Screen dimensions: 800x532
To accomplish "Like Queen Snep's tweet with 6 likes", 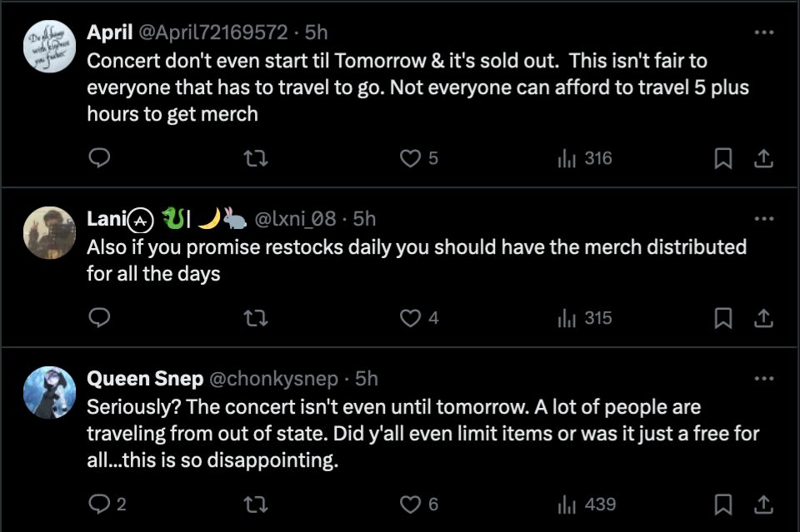I will click(411, 504).
